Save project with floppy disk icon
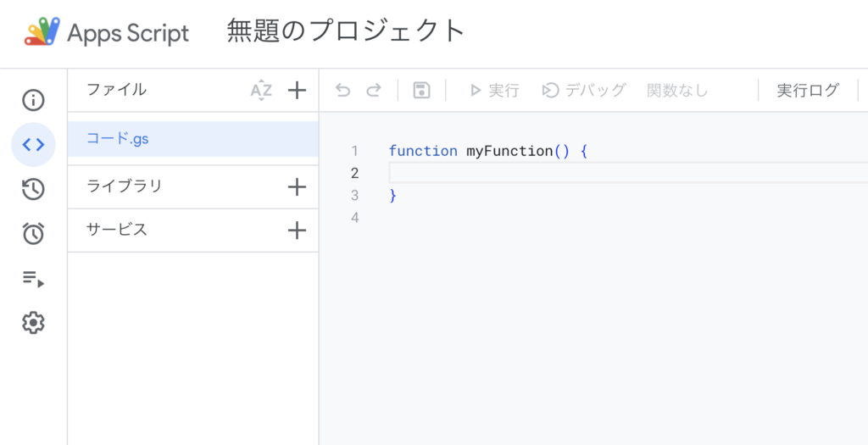868x445 pixels. point(421,91)
